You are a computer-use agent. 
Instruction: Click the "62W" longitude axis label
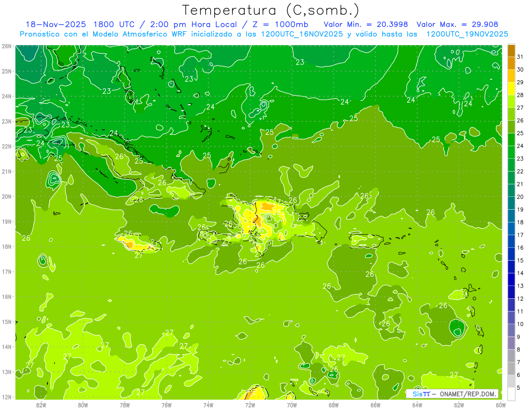(x=459, y=404)
